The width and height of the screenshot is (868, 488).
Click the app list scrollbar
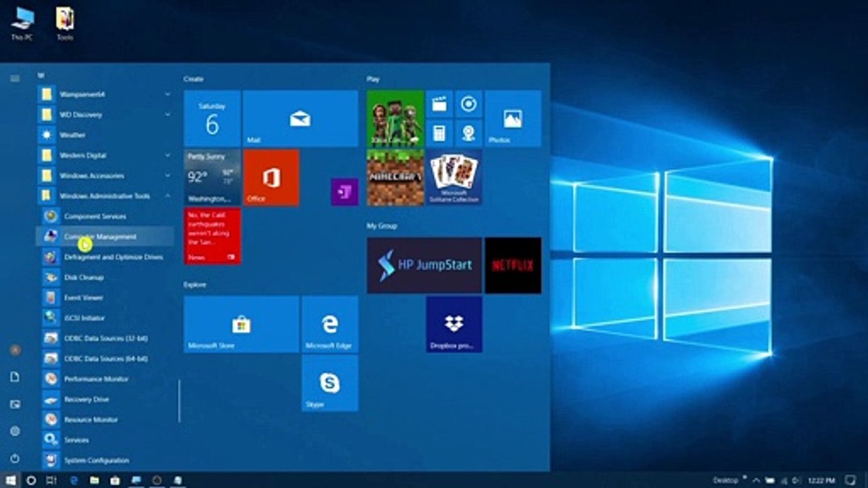coord(179,401)
